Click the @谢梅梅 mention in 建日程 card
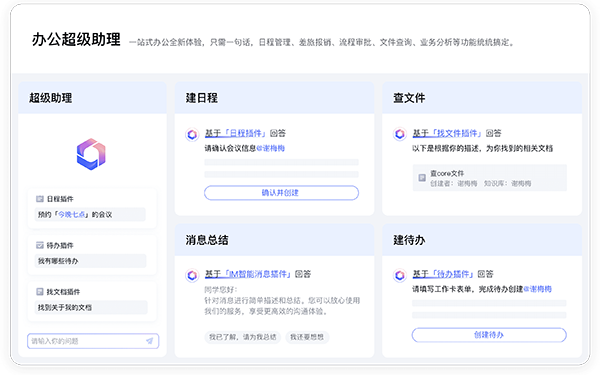600x375 pixels. (x=271, y=148)
